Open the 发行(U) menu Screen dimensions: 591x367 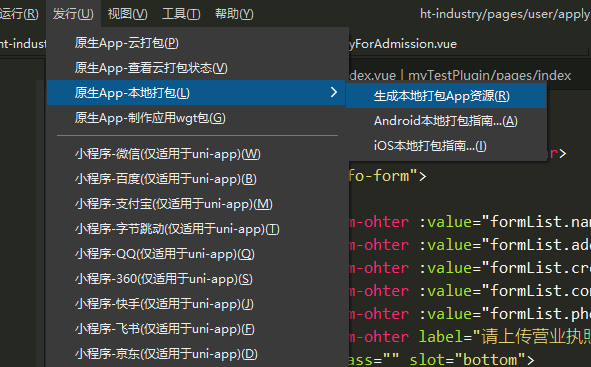coord(73,14)
